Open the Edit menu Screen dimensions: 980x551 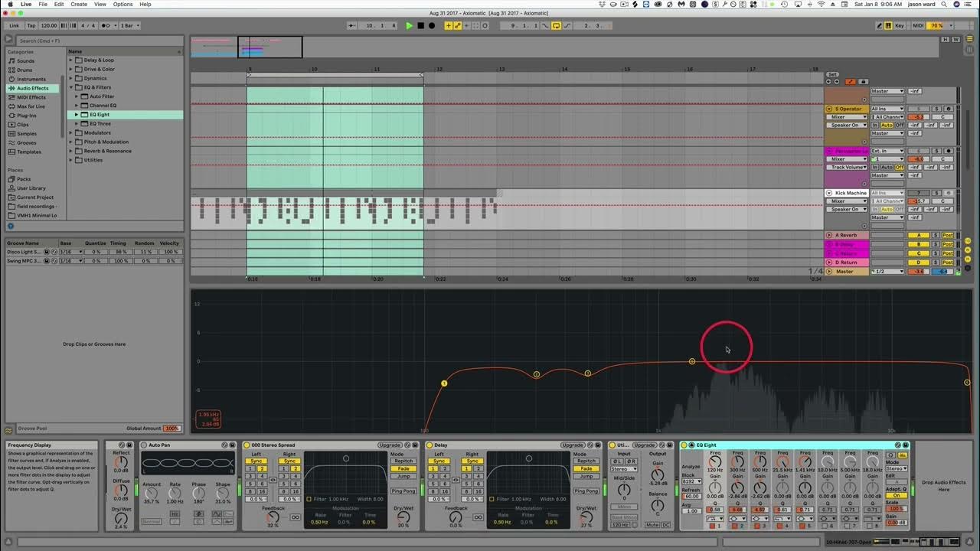(x=59, y=4)
